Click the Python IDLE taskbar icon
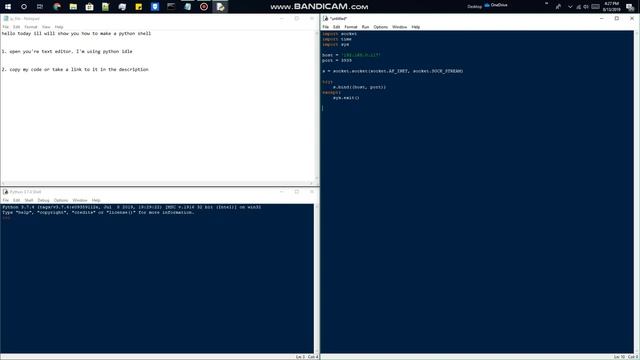Screen dimensions: 640x360 click(220, 7)
